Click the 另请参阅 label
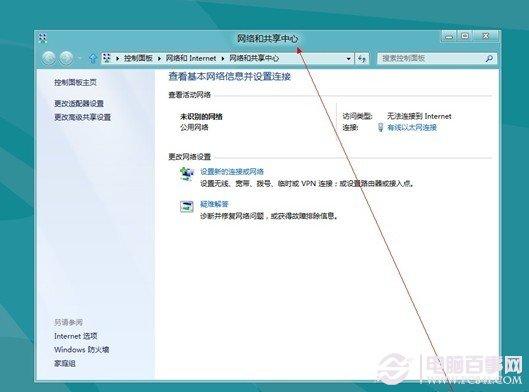Screen dimensions: 529x392 (x=68, y=322)
